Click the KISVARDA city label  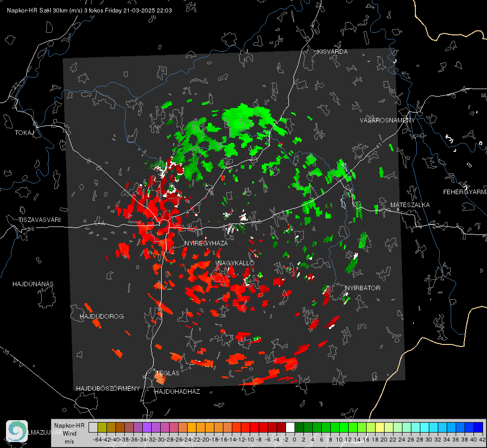332,52
